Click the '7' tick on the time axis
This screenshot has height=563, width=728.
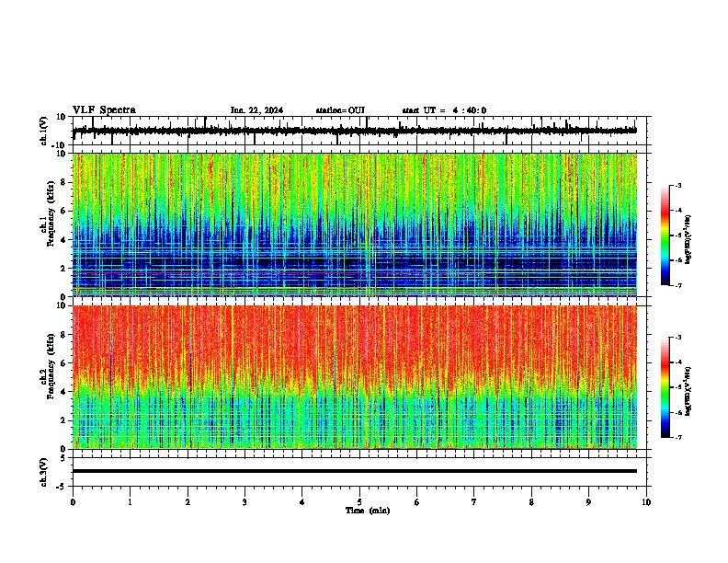[474, 502]
